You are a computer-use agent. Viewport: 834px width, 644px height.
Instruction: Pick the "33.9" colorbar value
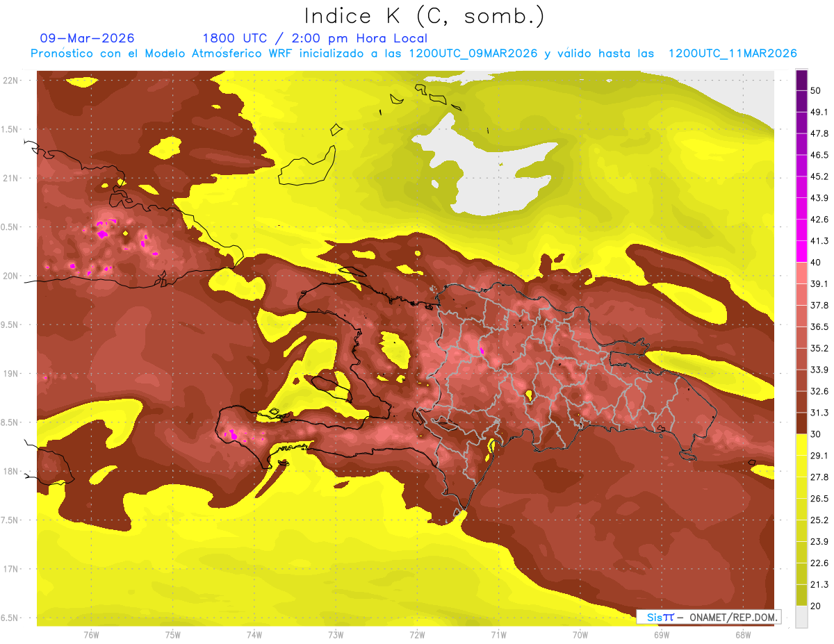tap(819, 370)
